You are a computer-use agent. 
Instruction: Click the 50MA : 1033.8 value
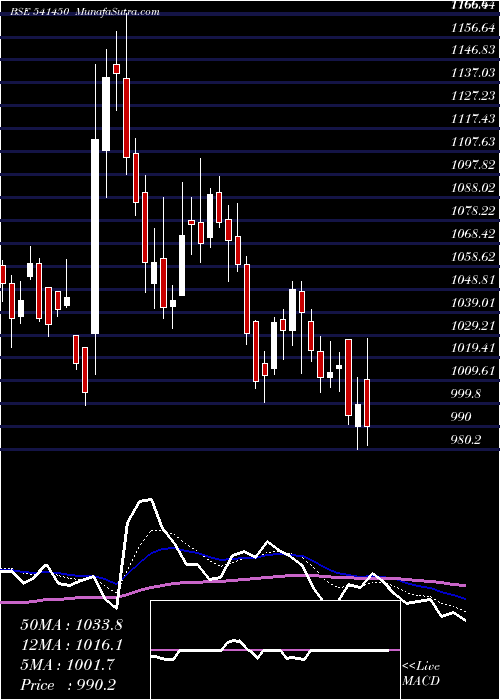[71, 625]
